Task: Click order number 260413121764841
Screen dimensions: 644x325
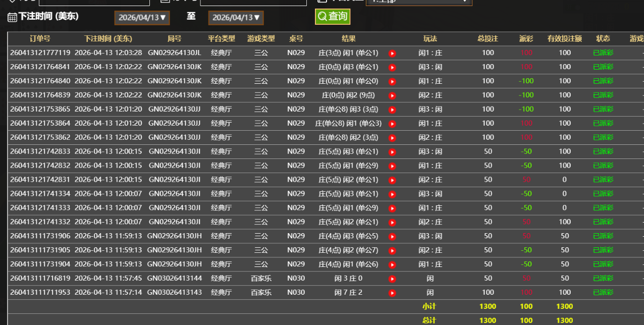Action: pos(40,67)
